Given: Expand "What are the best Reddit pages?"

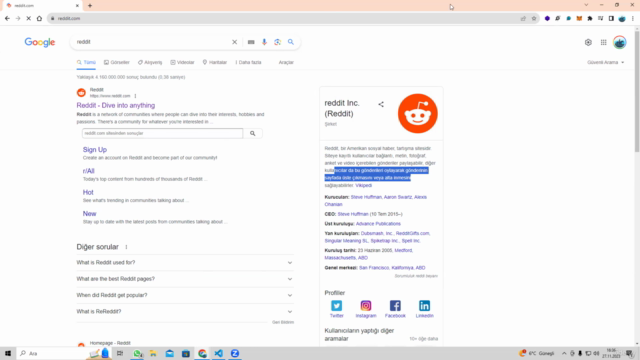Looking at the screenshot, I should point(185,279).
